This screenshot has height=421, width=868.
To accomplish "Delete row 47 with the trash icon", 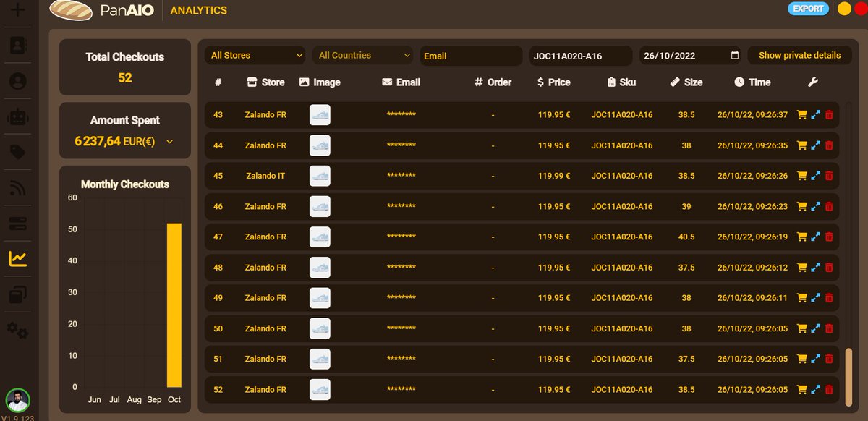I will point(829,237).
